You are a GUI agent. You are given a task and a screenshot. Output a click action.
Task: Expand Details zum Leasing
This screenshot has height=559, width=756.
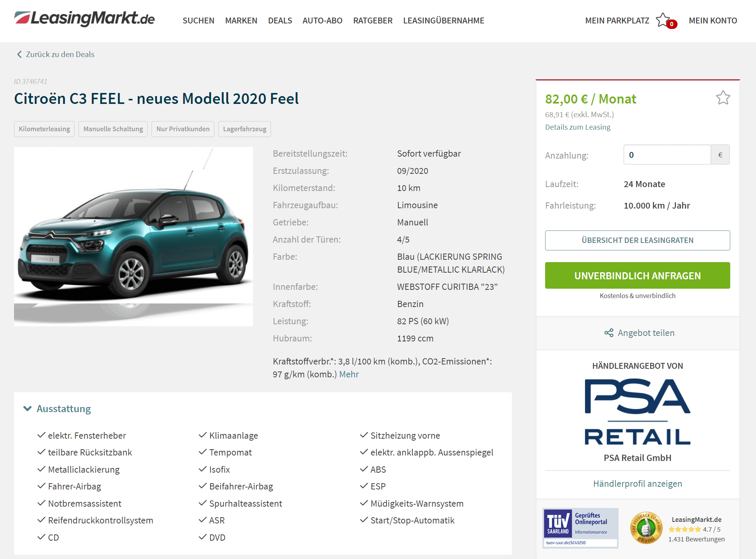tap(578, 127)
